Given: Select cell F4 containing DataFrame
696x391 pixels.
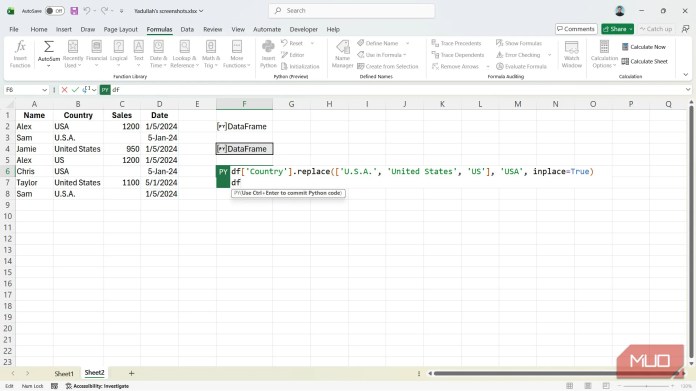Looking at the screenshot, I should pos(245,149).
